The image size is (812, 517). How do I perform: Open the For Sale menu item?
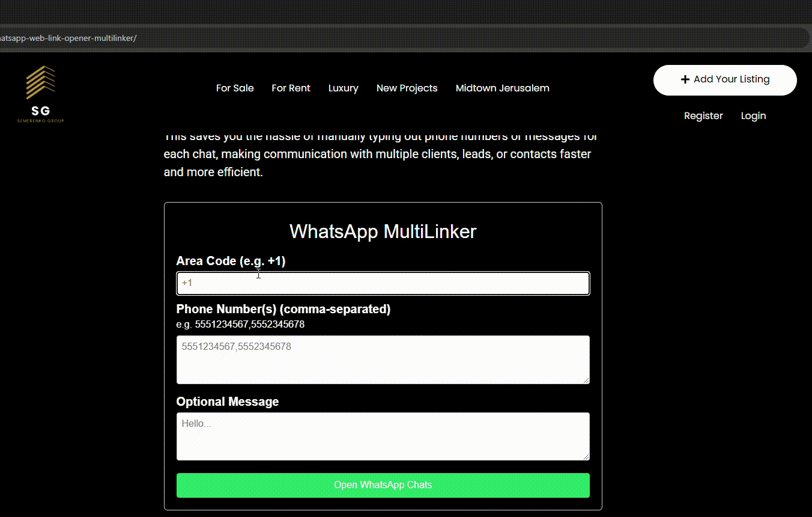pos(235,88)
